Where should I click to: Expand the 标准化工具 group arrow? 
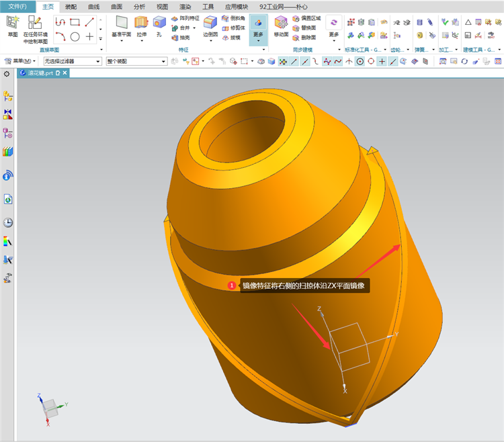click(385, 50)
